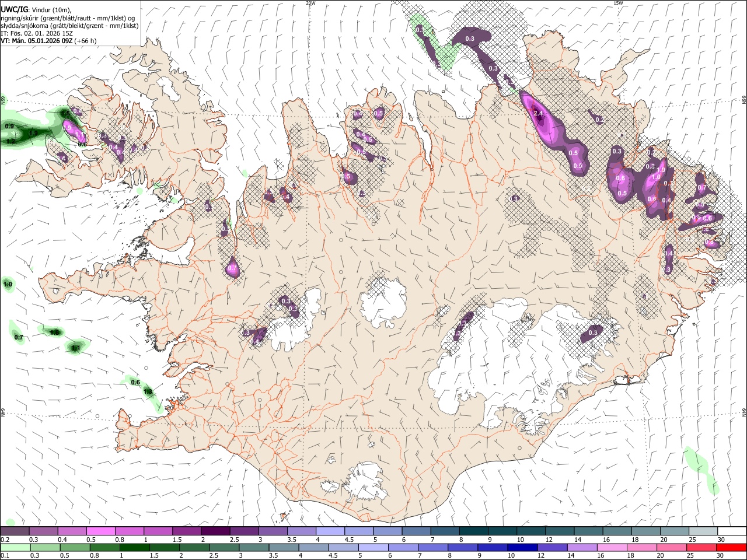Screen dimensions: 747x560
Task: Pick the lavender 4–4.5 upper legend swatch
Action: 330,531
